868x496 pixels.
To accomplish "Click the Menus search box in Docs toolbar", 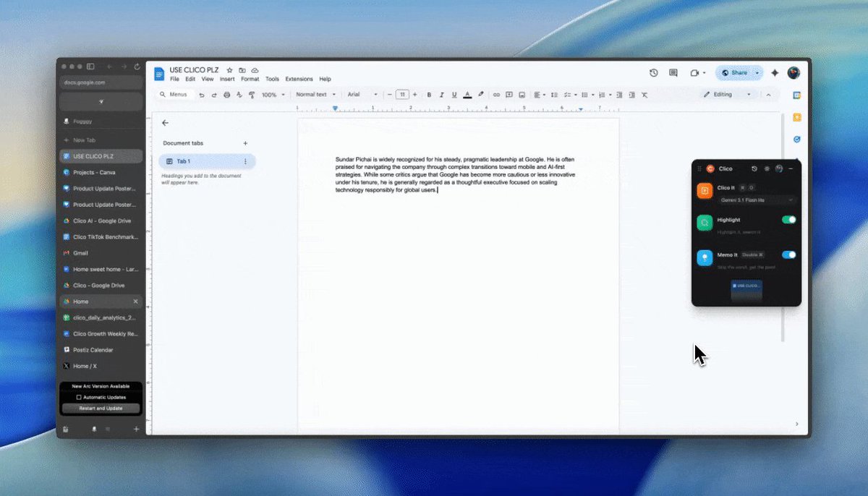I will pyautogui.click(x=175, y=95).
